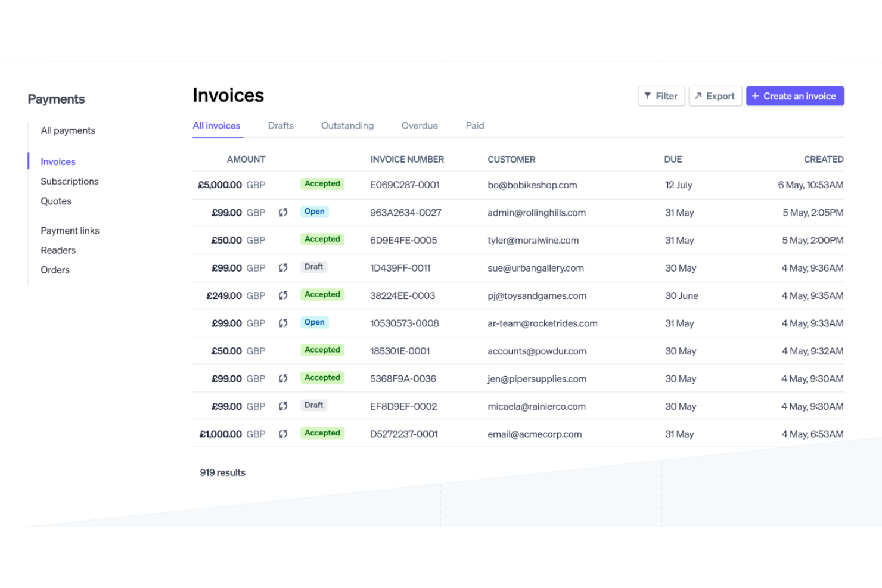The height and width of the screenshot is (588, 882).
Task: Open the Overdue invoices tab
Action: click(x=420, y=126)
